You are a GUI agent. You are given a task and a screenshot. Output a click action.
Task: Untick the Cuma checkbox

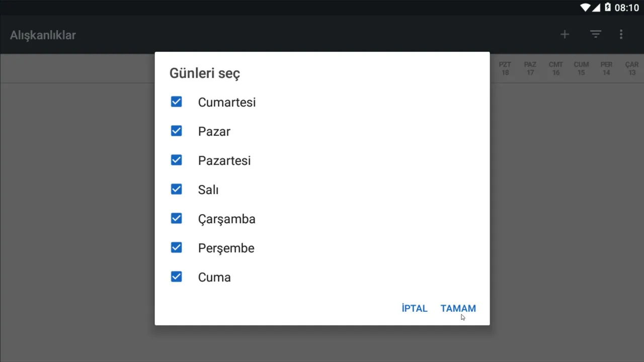pos(176,277)
